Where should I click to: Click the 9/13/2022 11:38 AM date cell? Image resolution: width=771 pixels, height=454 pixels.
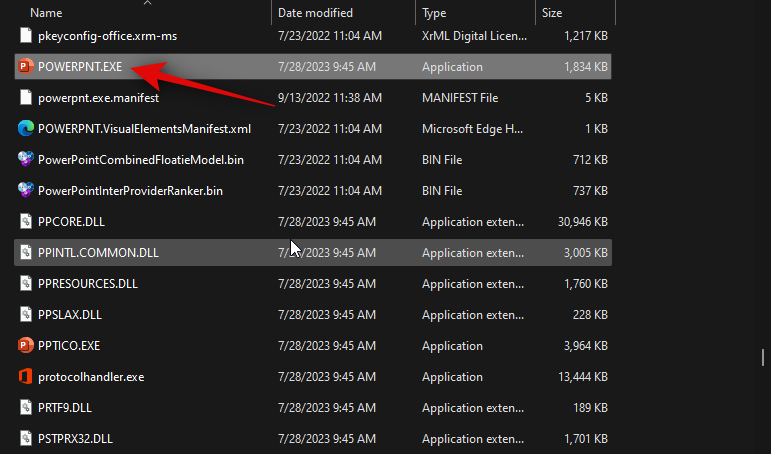click(329, 98)
